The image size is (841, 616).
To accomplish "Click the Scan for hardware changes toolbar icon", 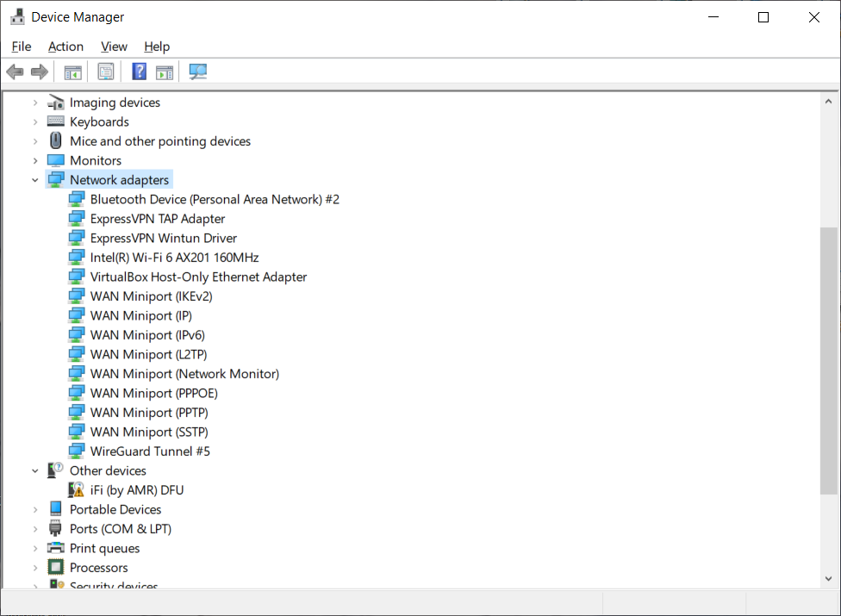I will click(198, 72).
